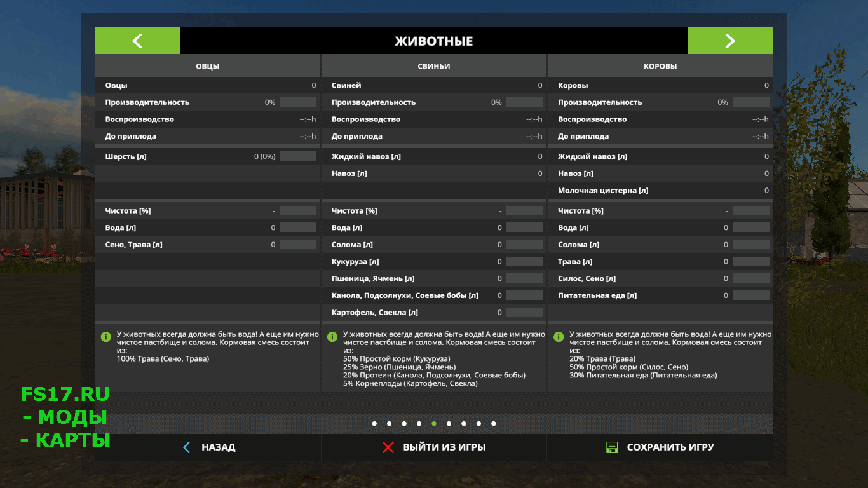Click cows Вода [л] progress bar
Viewport: 868px width, 488px height.
click(751, 227)
